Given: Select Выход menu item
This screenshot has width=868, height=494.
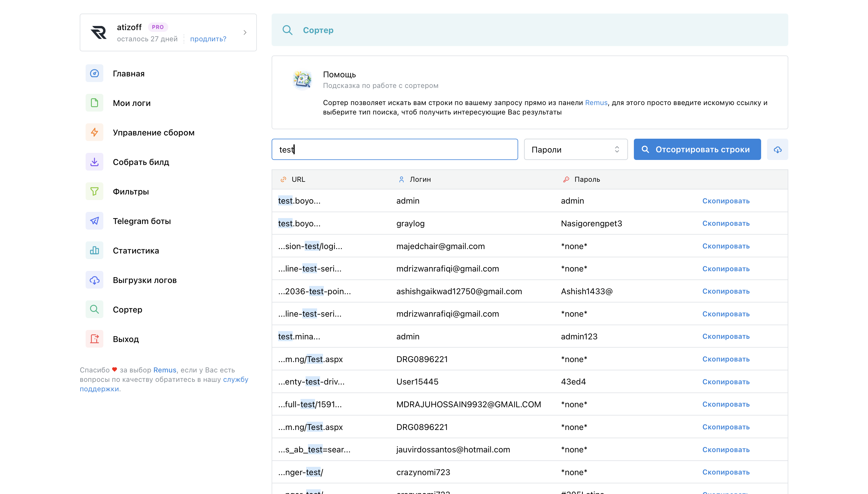Looking at the screenshot, I should (x=126, y=339).
